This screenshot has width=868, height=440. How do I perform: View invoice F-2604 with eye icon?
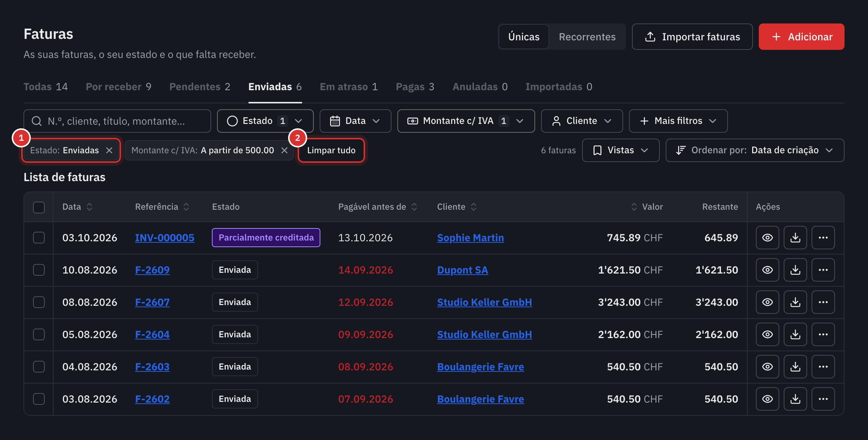[767, 334]
